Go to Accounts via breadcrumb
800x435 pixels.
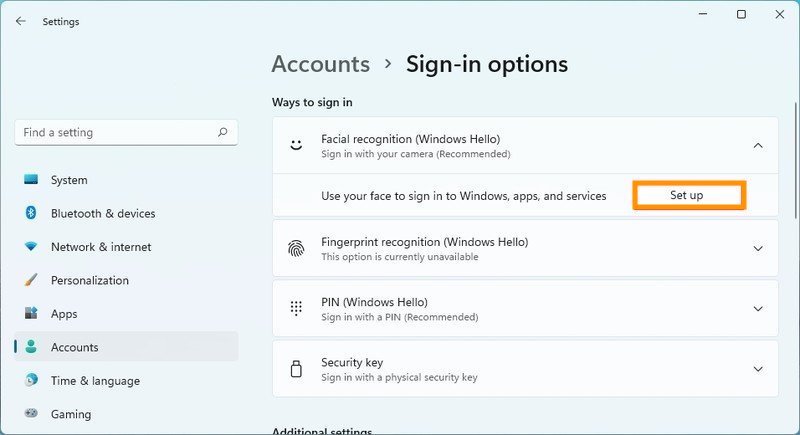[321, 64]
